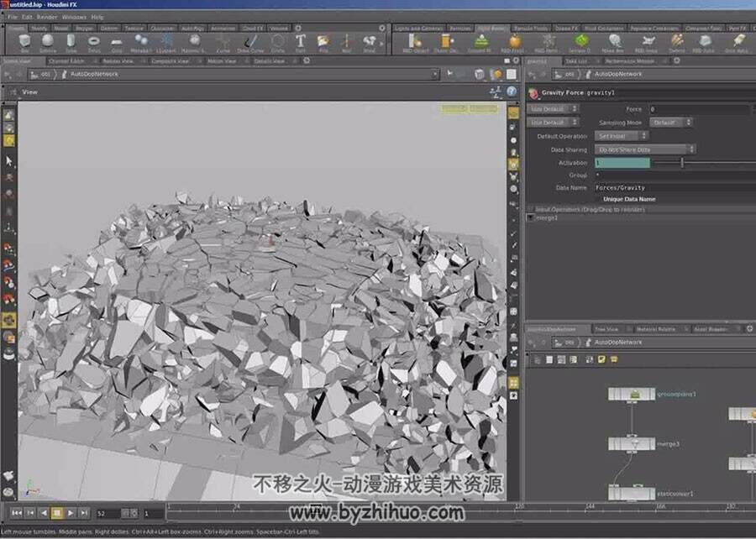
Task: Open the Data Sharing dropdown
Action: [x=644, y=149]
